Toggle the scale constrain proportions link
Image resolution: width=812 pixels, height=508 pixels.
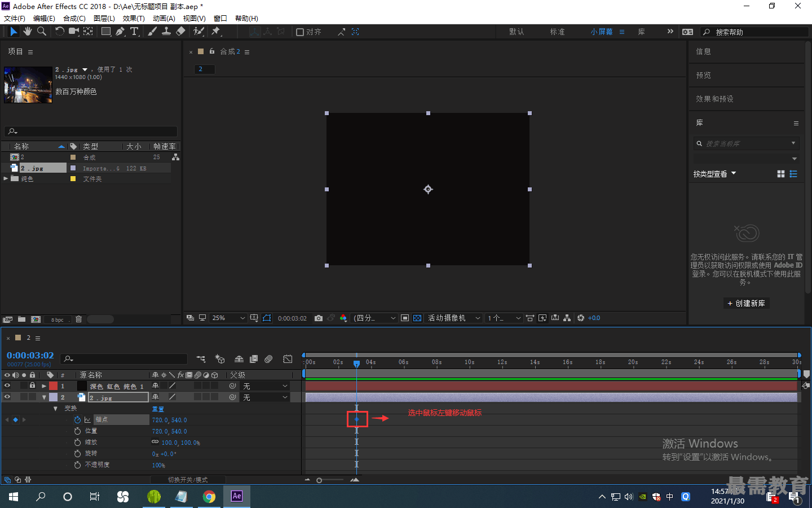tap(155, 442)
